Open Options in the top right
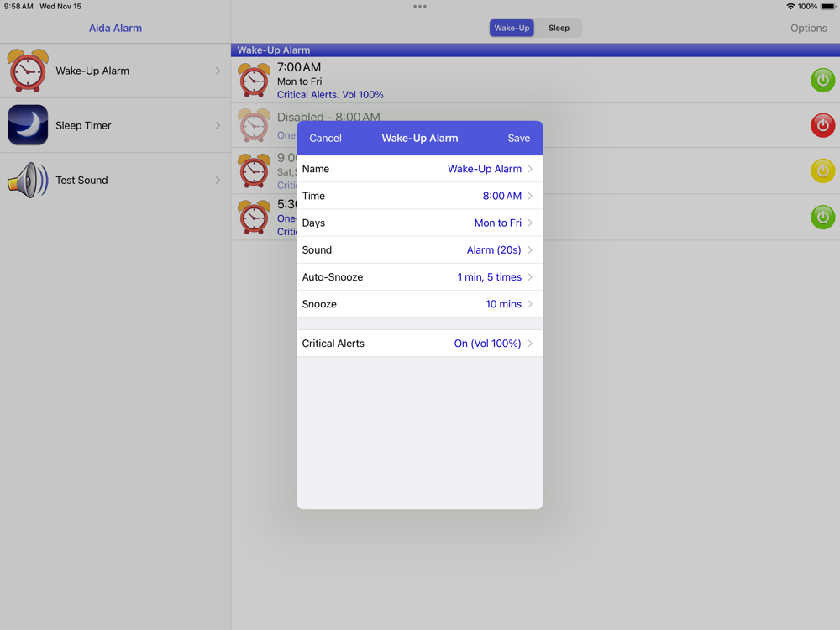840x630 pixels. click(x=808, y=28)
